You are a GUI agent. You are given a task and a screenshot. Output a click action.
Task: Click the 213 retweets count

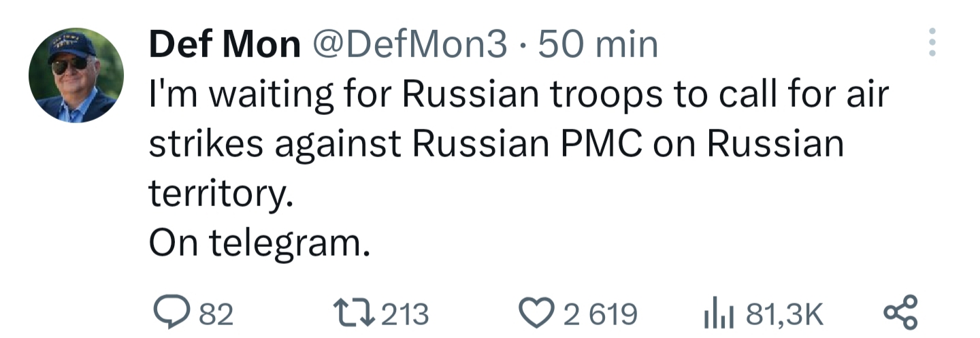405,315
